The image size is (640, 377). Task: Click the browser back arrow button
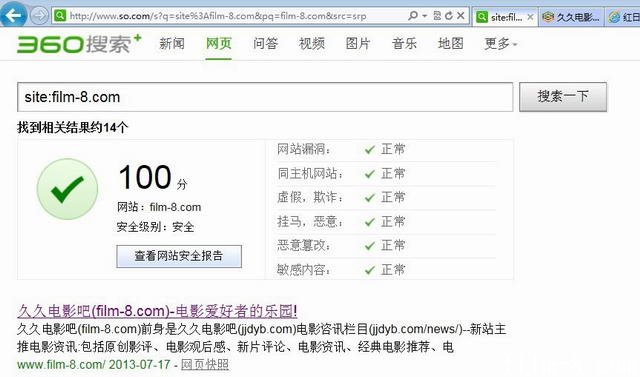click(13, 15)
